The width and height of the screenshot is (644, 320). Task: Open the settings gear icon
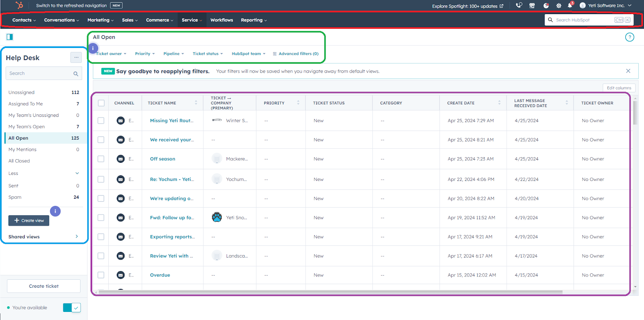(x=559, y=6)
